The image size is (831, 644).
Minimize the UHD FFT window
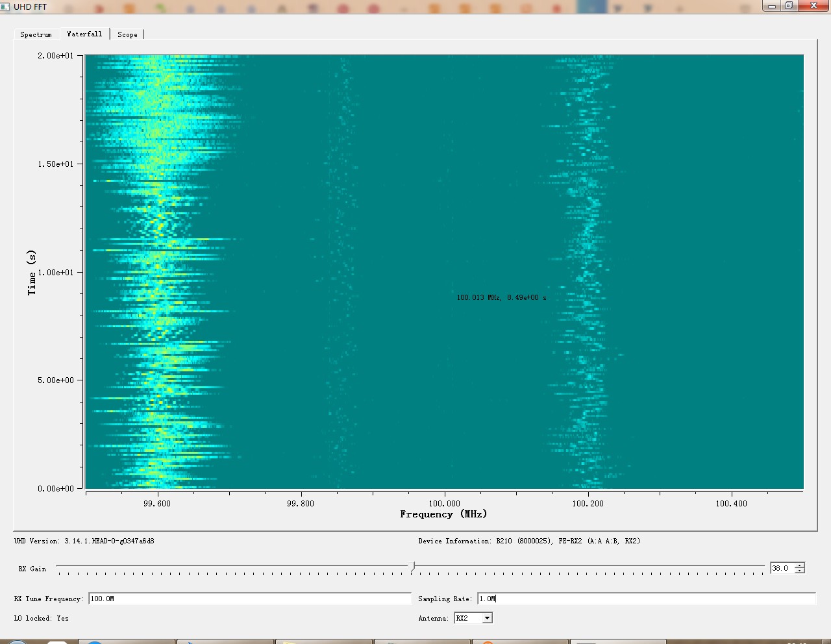pos(772,6)
